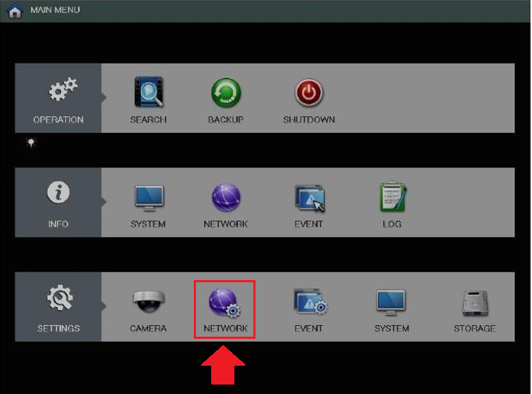Click the CAMERA label
The height and width of the screenshot is (394, 532).
tap(148, 328)
